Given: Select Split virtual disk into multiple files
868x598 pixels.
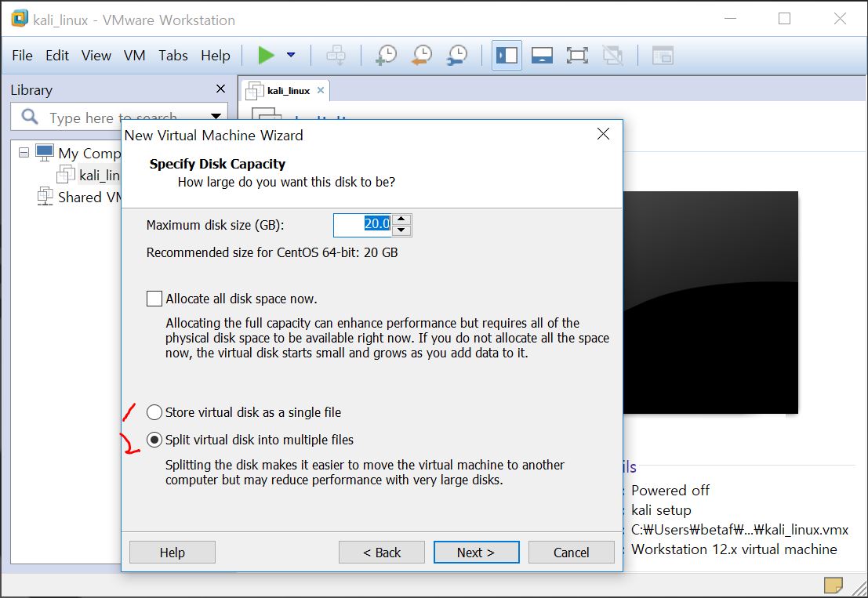Looking at the screenshot, I should point(154,440).
